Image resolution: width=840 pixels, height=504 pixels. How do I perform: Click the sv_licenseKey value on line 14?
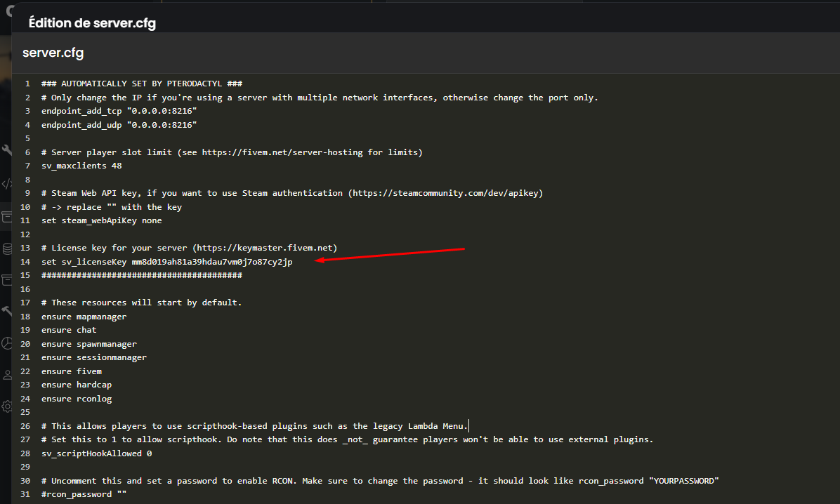[x=211, y=262]
